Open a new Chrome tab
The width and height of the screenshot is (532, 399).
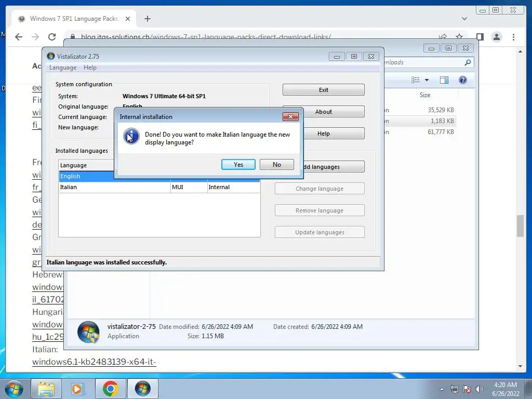click(147, 19)
